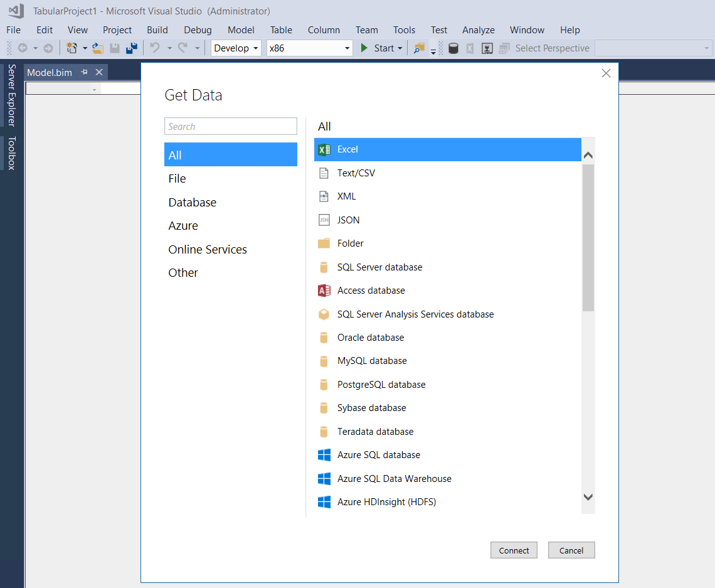Click the Undo toolbar icon

(x=155, y=48)
